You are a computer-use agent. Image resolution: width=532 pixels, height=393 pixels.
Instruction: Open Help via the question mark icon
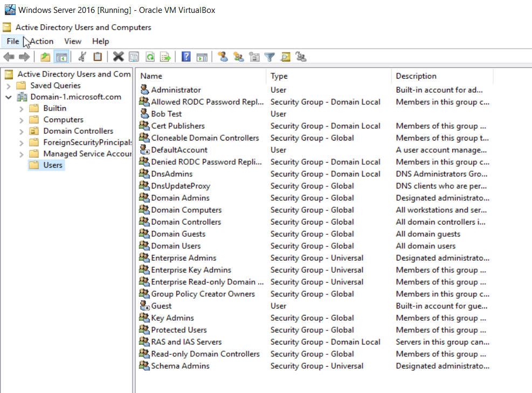[186, 57]
